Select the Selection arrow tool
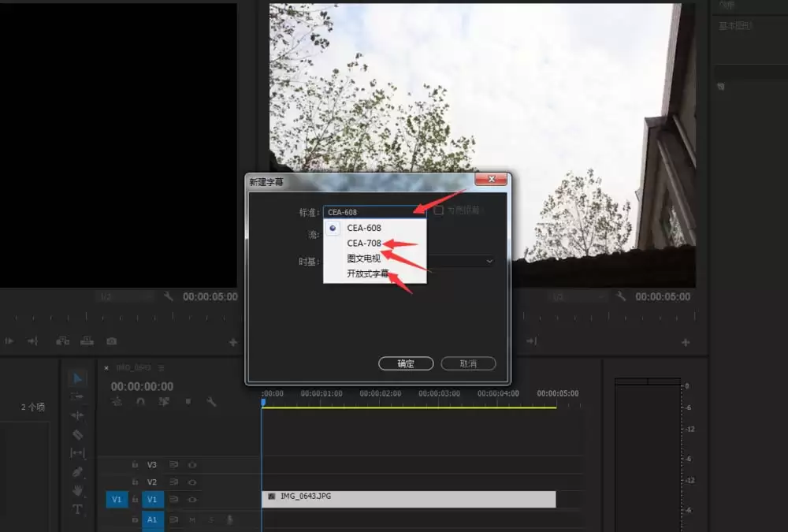This screenshot has height=532, width=788. click(77, 378)
